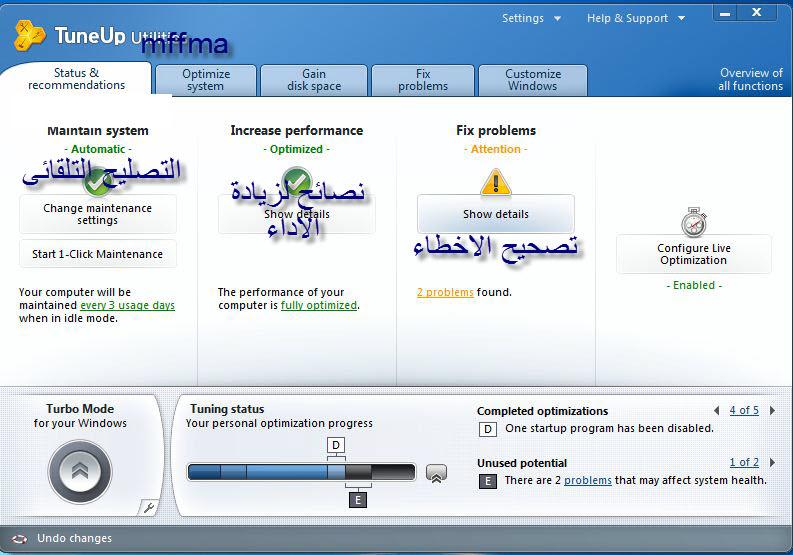Image resolution: width=793 pixels, height=555 pixels.
Task: Click 'One startup program has been disabled' text
Action: [x=609, y=429]
